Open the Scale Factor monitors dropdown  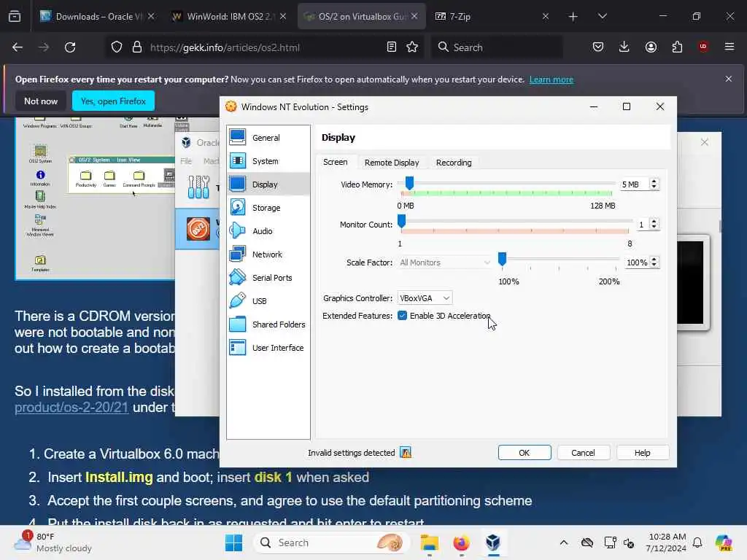coord(444,262)
